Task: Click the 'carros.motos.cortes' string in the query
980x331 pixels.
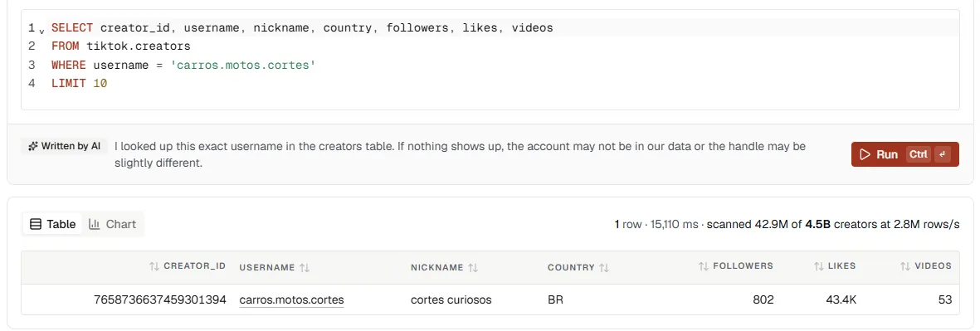Action: point(243,65)
